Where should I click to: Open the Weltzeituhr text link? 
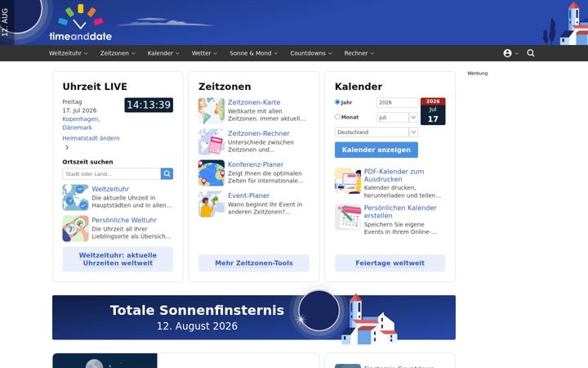pos(110,189)
